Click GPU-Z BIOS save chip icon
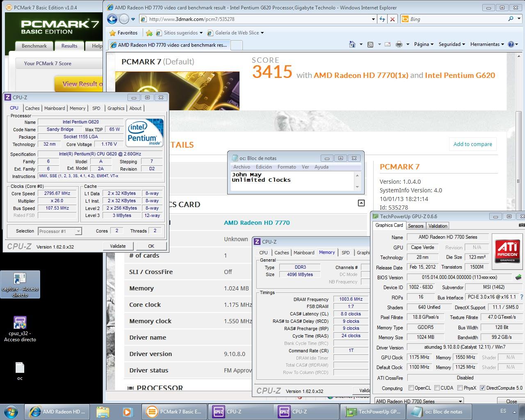 coord(519,277)
